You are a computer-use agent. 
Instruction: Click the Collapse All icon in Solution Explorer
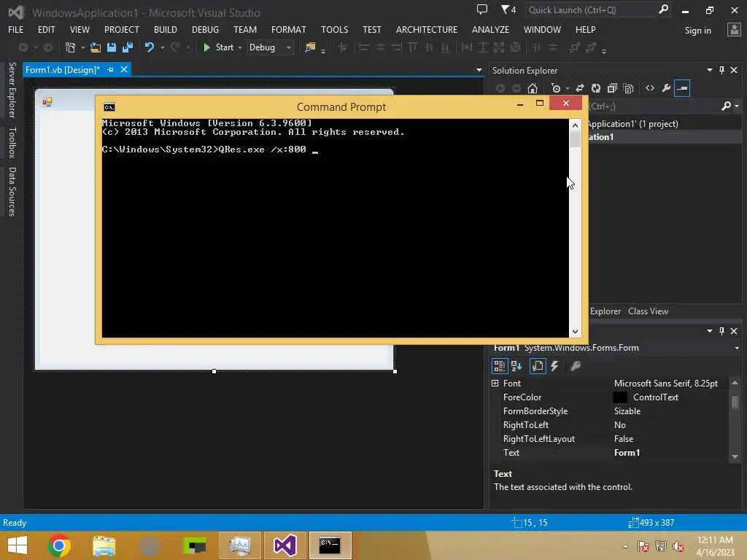612,88
